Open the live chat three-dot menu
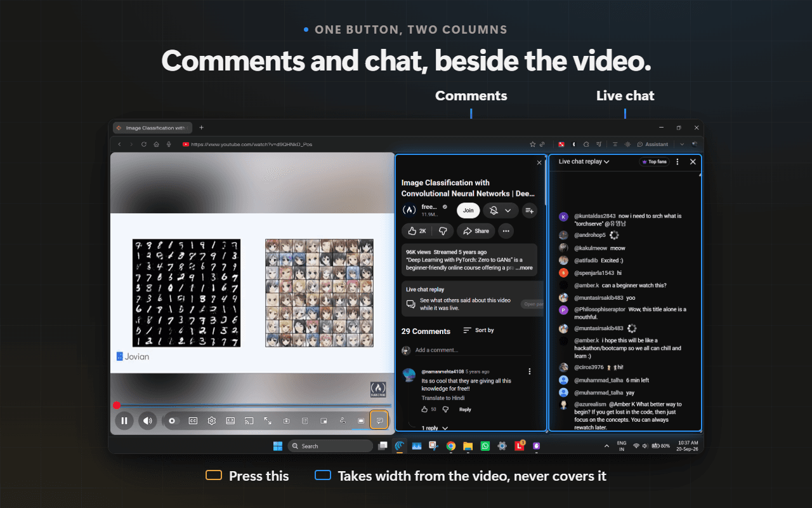 [x=678, y=162]
